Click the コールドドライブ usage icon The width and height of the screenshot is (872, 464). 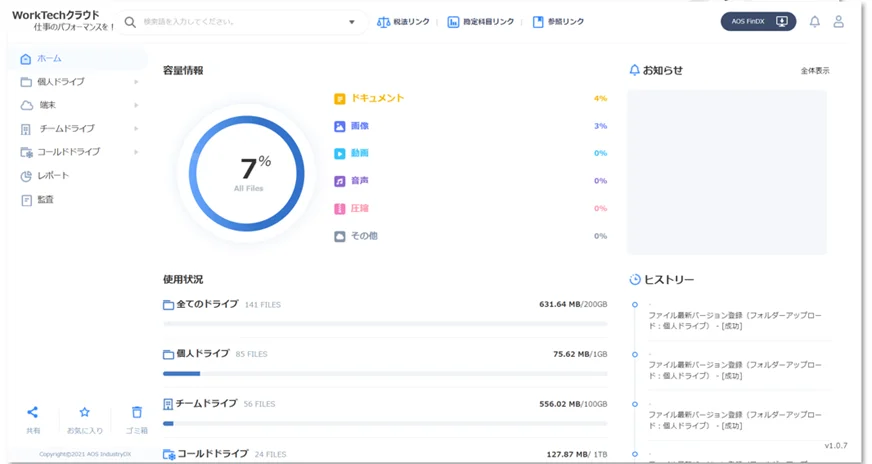pyautogui.click(x=169, y=455)
